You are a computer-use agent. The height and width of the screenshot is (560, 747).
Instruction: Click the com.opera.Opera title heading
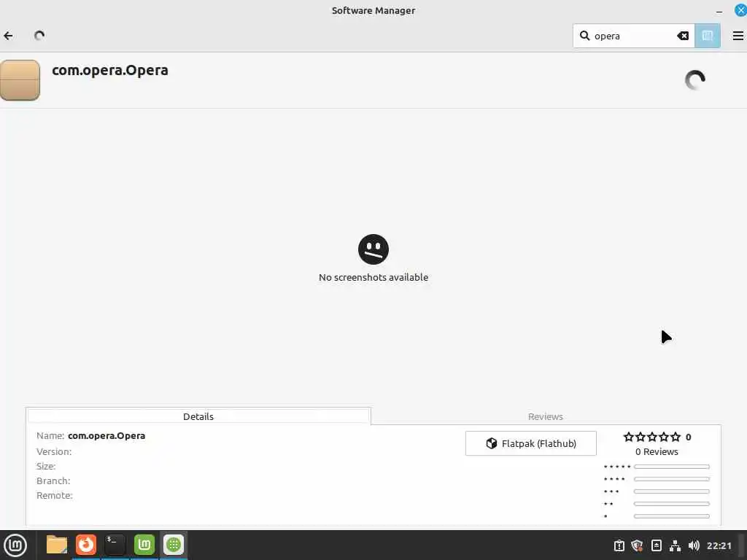click(110, 70)
